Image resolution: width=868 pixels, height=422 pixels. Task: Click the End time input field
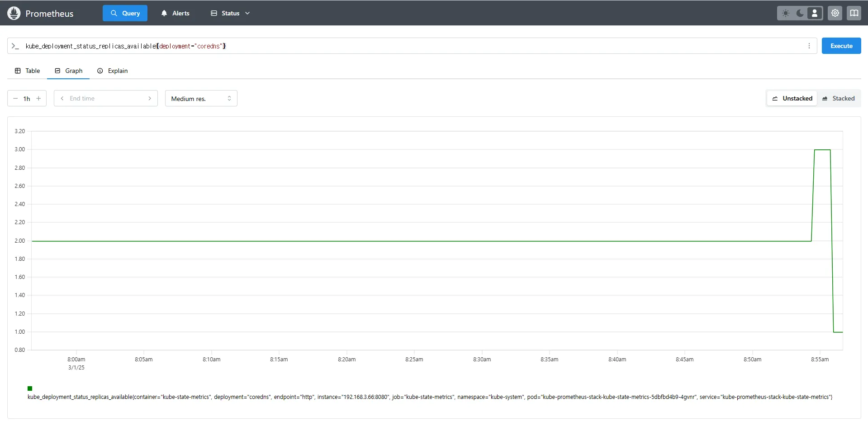(x=106, y=98)
